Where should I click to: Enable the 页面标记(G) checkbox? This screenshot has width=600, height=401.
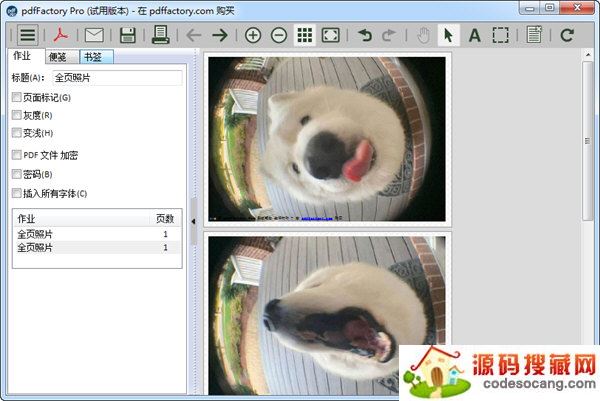coord(16,98)
